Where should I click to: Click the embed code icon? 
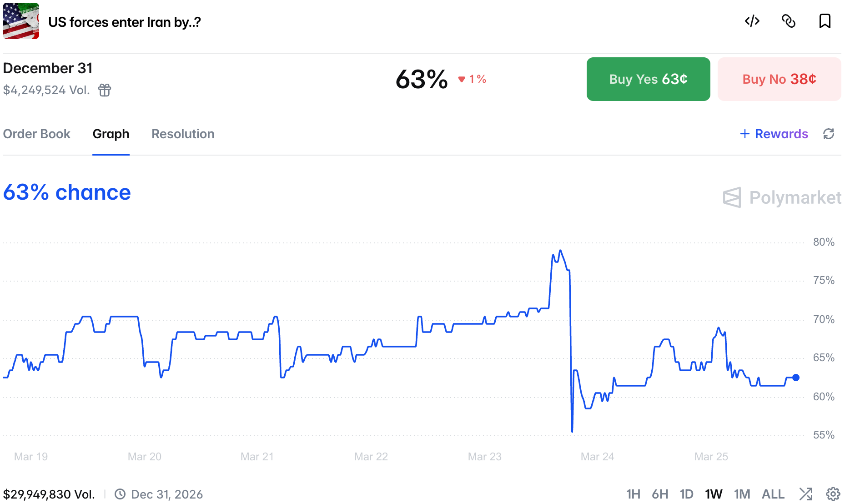[752, 21]
